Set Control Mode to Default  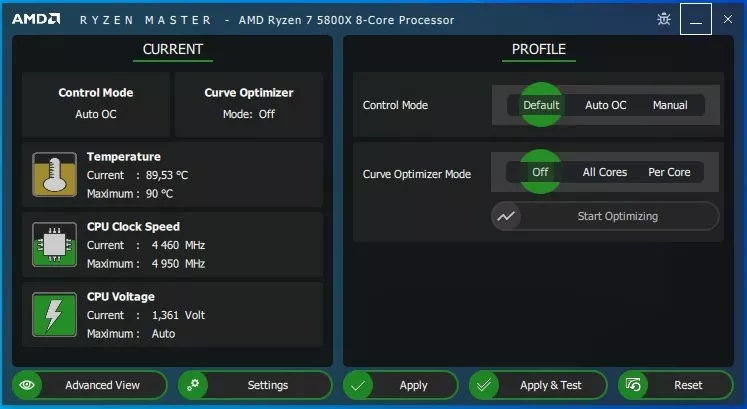(541, 105)
